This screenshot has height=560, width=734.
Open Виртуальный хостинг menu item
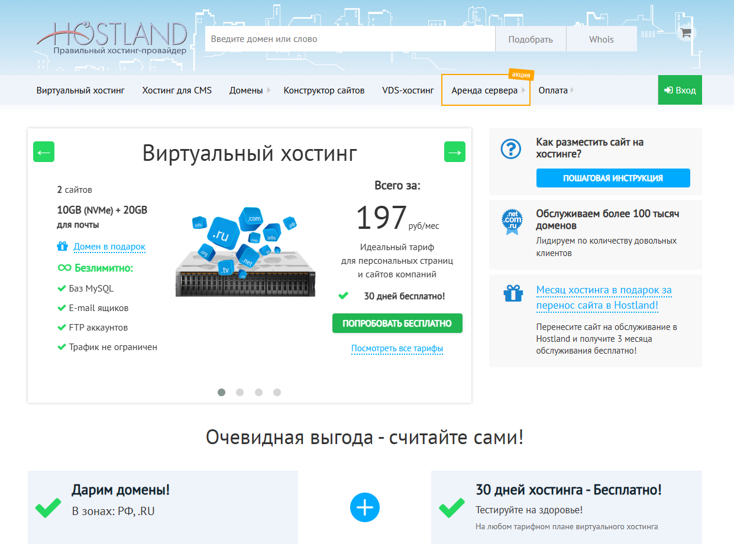80,90
